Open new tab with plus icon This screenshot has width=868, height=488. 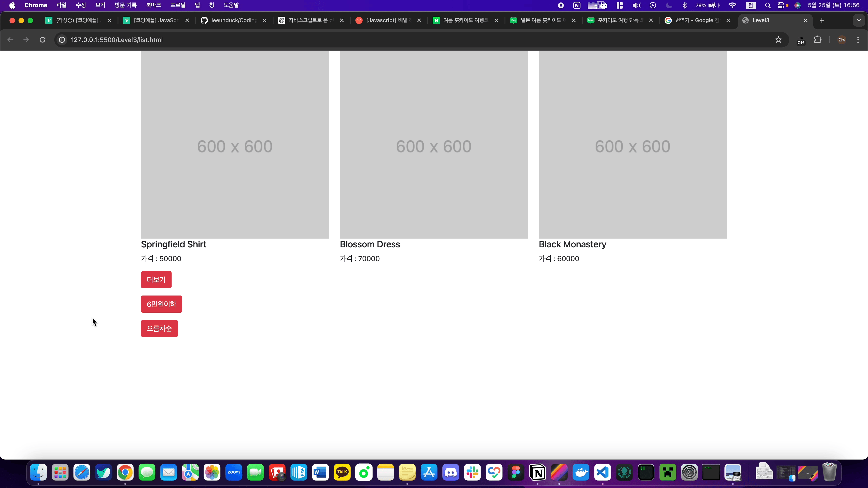click(822, 20)
